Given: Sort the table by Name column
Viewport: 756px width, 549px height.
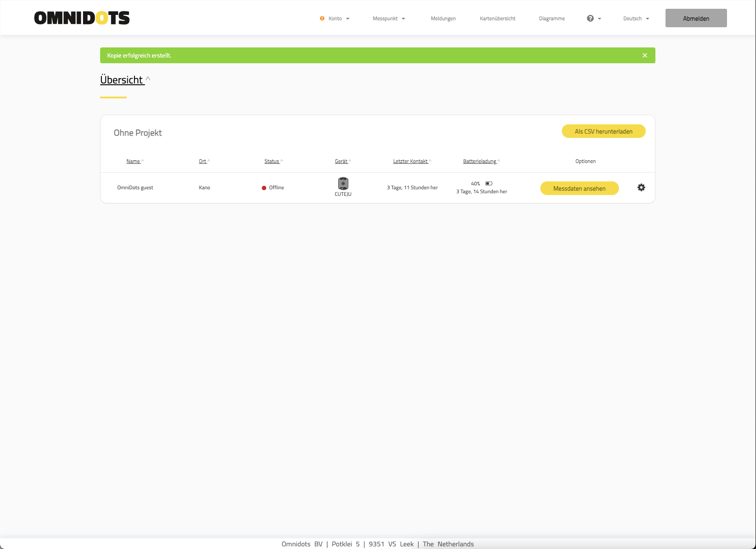Looking at the screenshot, I should [134, 161].
